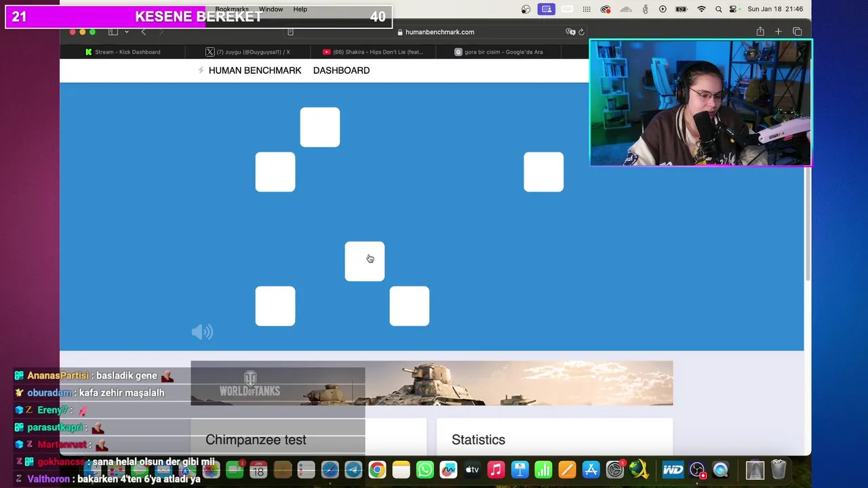
Task: Open Music in the Dock
Action: click(x=496, y=470)
